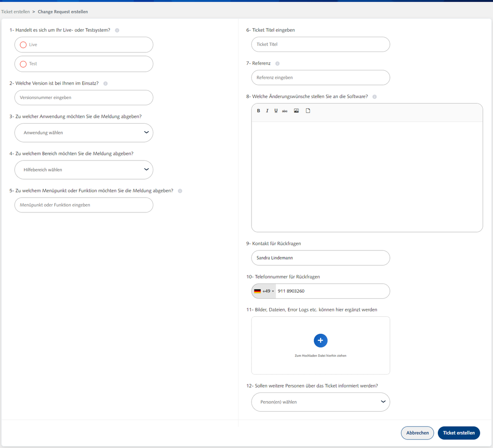Viewport: 493px width, 448px height.
Task: Click the insert image icon in editor toolbar
Action: (x=296, y=111)
